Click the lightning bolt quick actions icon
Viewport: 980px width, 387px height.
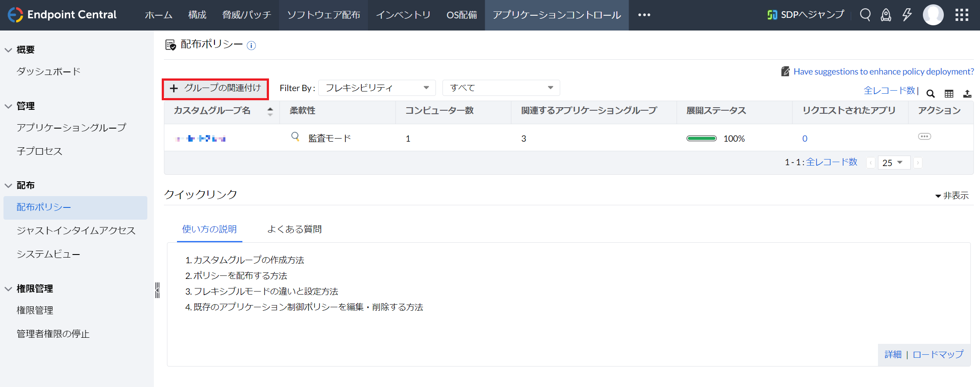[907, 15]
